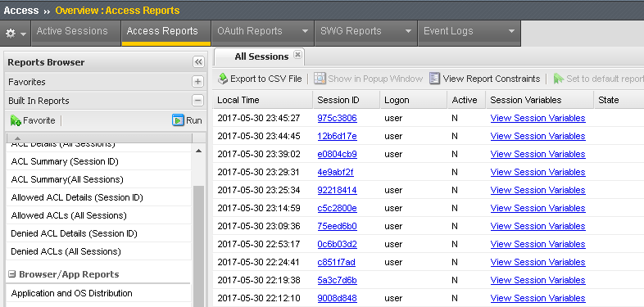Open session 92218414
The width and height of the screenshot is (644, 307).
338,191
